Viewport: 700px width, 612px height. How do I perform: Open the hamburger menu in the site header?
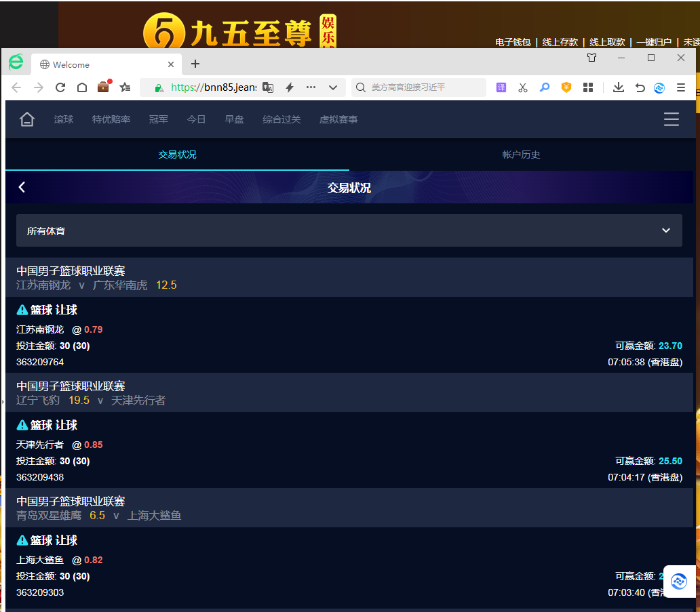pyautogui.click(x=671, y=120)
